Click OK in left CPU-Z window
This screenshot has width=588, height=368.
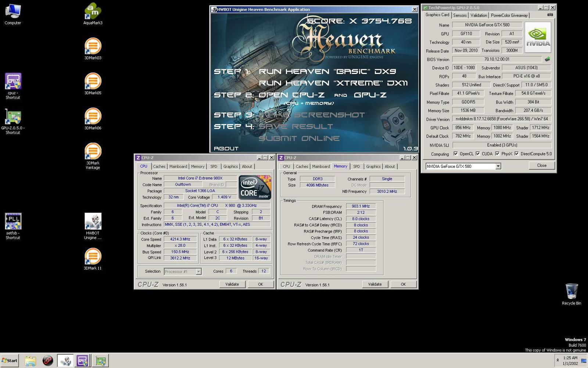click(x=261, y=284)
